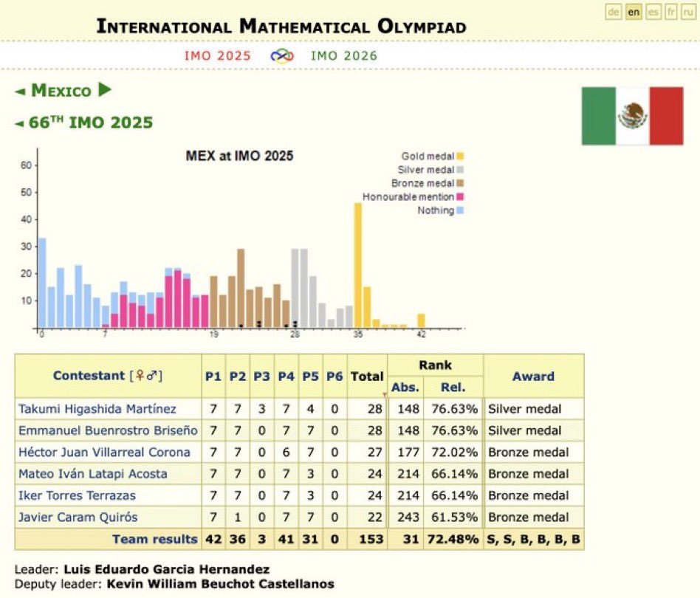Viewport: 700px width, 598px height.
Task: Sort by absolute rank (Abs.) column
Action: [x=405, y=388]
